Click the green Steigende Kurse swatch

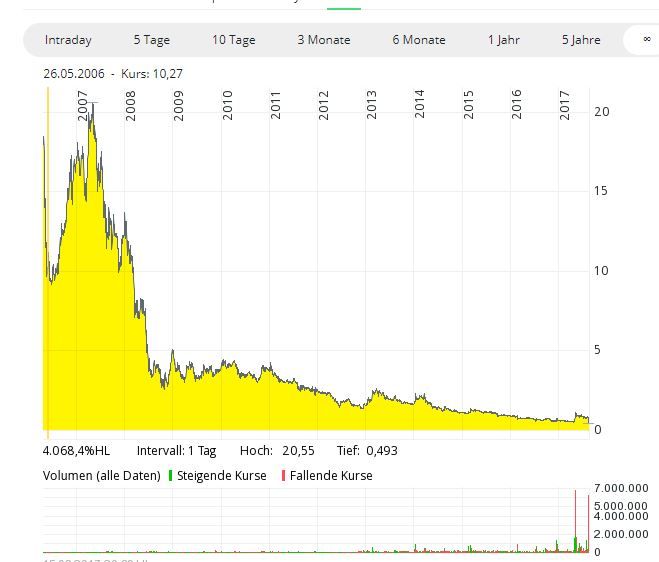point(171,476)
